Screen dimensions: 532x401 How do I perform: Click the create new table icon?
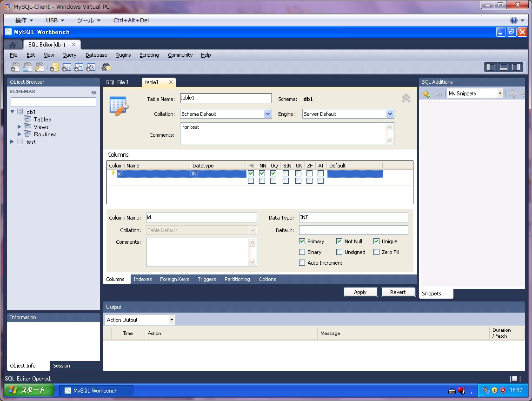click(x=66, y=67)
